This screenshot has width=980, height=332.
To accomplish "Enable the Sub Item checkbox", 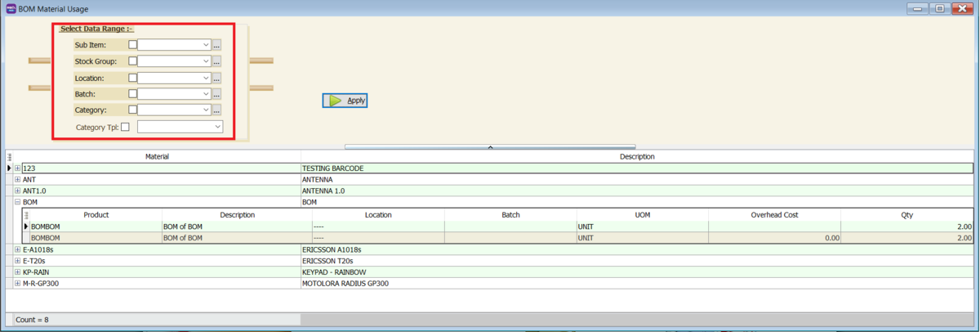I will (133, 45).
